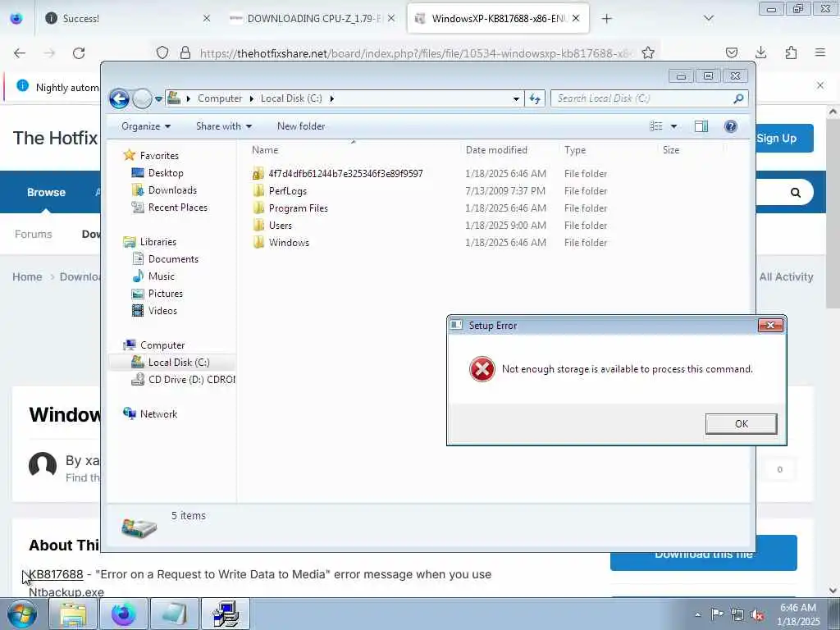Select the Windows folder
This screenshot has width=840, height=630.
[289, 242]
